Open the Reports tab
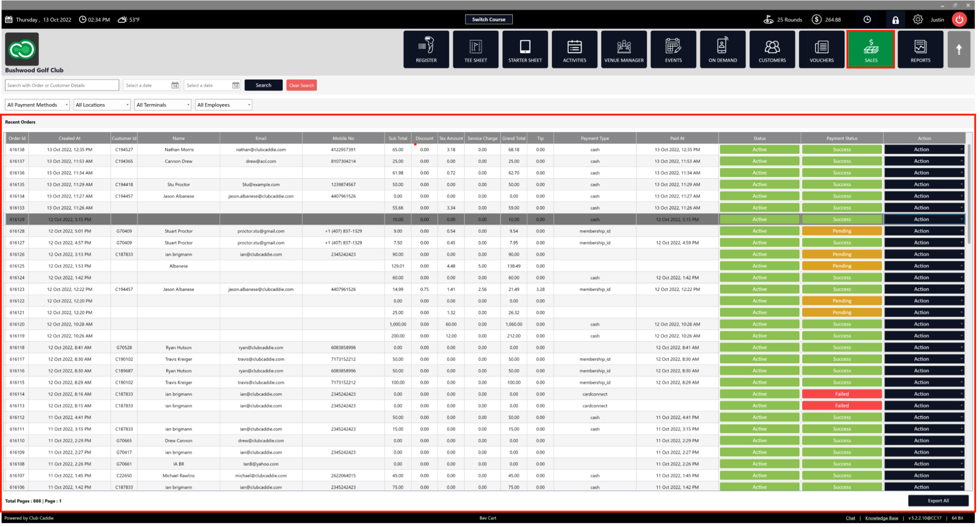 tap(920, 49)
